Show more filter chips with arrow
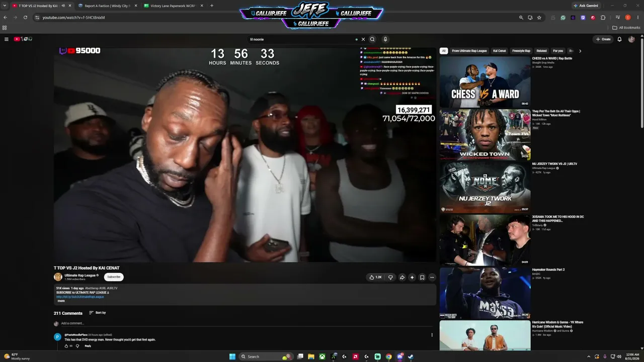This screenshot has width=644, height=362. coord(580,51)
